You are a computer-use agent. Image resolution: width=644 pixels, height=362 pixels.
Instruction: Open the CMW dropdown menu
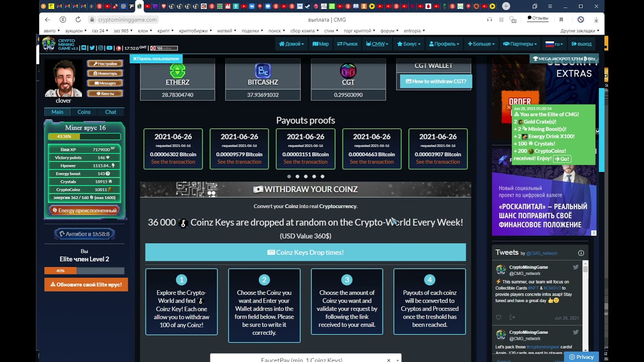coord(377,44)
